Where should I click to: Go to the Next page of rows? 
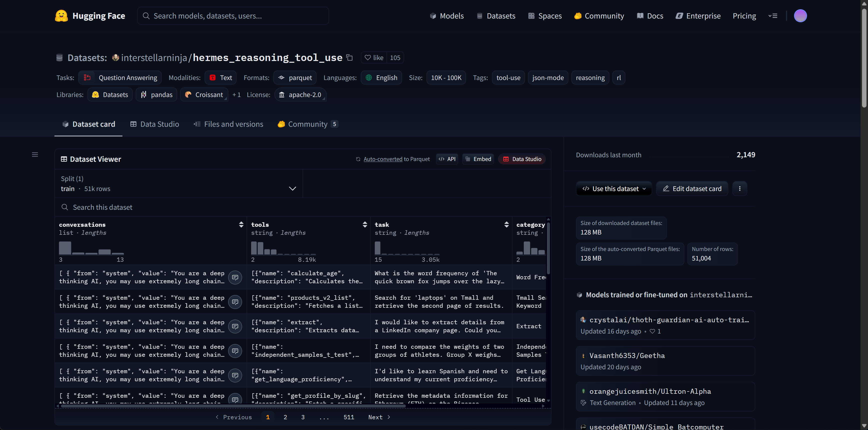tap(379, 417)
